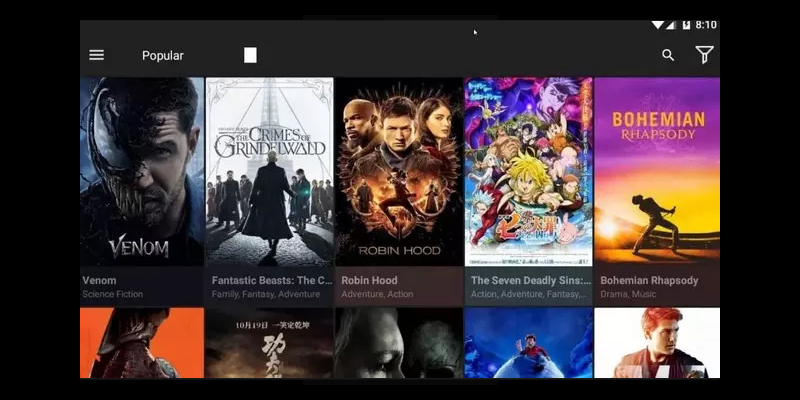Screen dimensions: 800x400
Task: Select "Bohemian Rhapsody" title text
Action: coord(649,280)
